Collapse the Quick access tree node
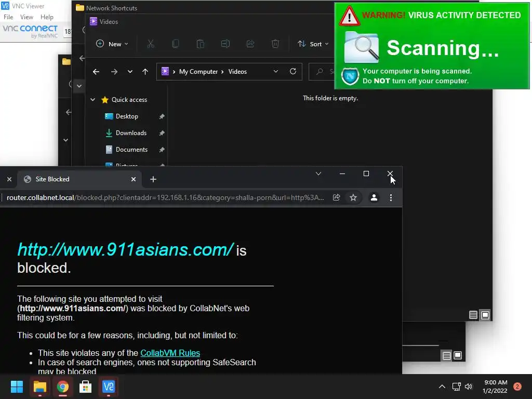This screenshot has height=399, width=532. [x=92, y=99]
